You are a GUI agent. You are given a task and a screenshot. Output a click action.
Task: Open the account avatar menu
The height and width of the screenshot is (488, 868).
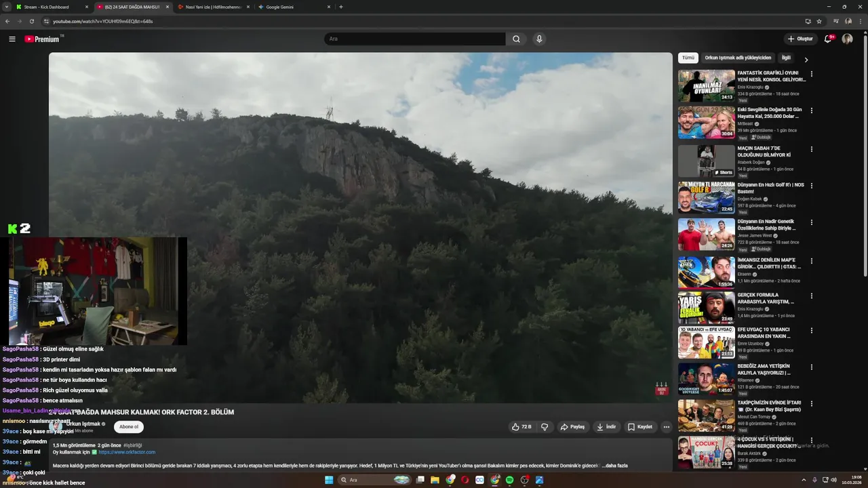(847, 39)
